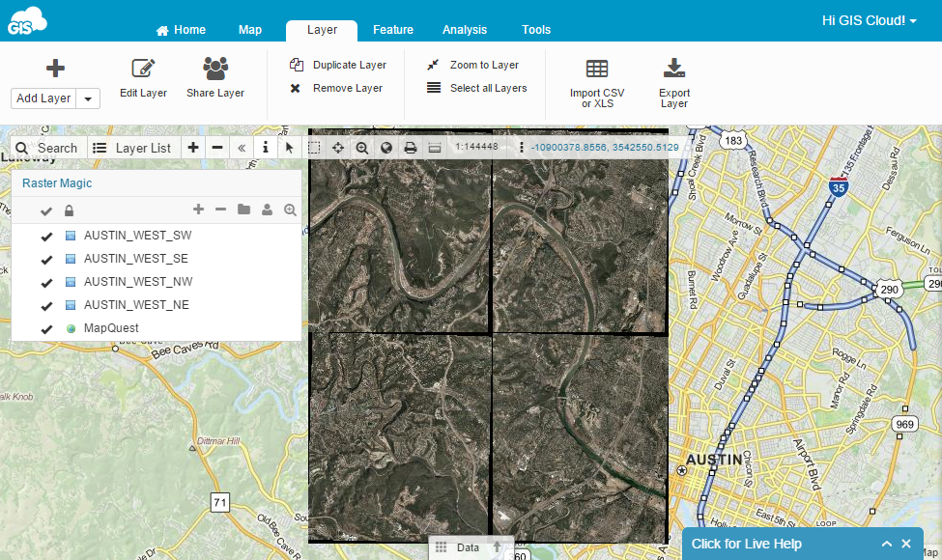942x560 pixels.
Task: Open Import CSV or XLS
Action: [597, 83]
